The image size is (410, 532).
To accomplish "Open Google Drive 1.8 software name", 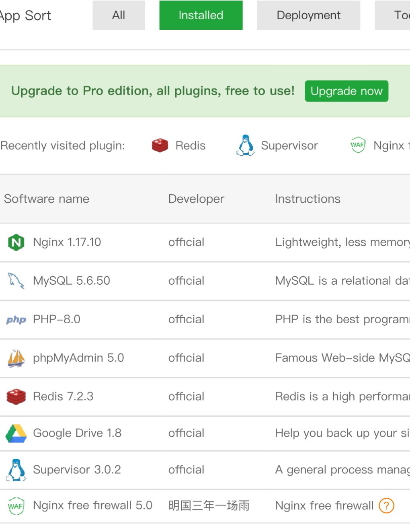I will (x=77, y=433).
